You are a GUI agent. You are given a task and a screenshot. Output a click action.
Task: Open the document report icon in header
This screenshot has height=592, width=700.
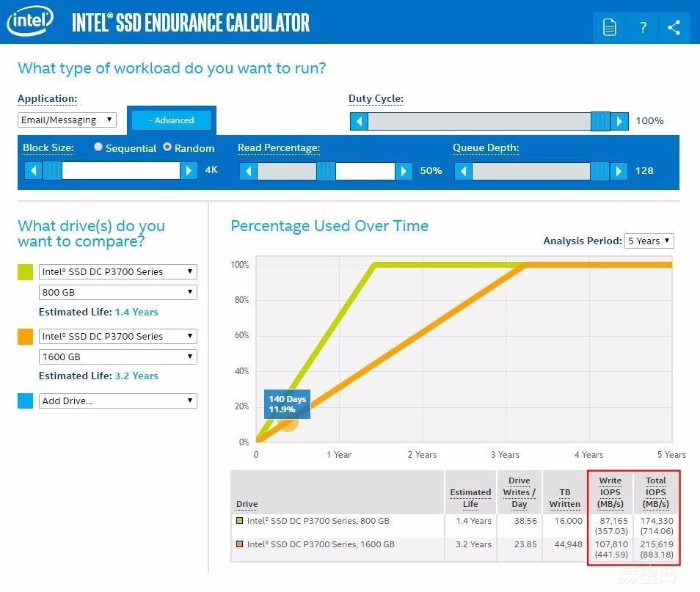click(x=609, y=27)
